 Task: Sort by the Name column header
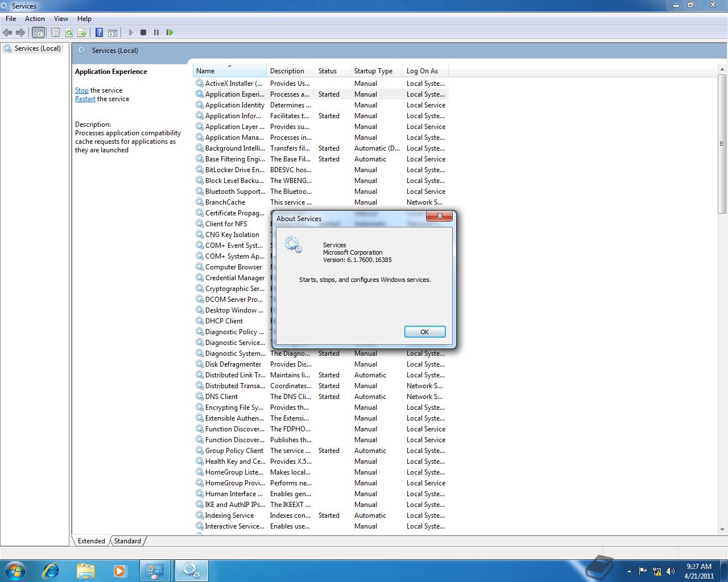point(230,71)
